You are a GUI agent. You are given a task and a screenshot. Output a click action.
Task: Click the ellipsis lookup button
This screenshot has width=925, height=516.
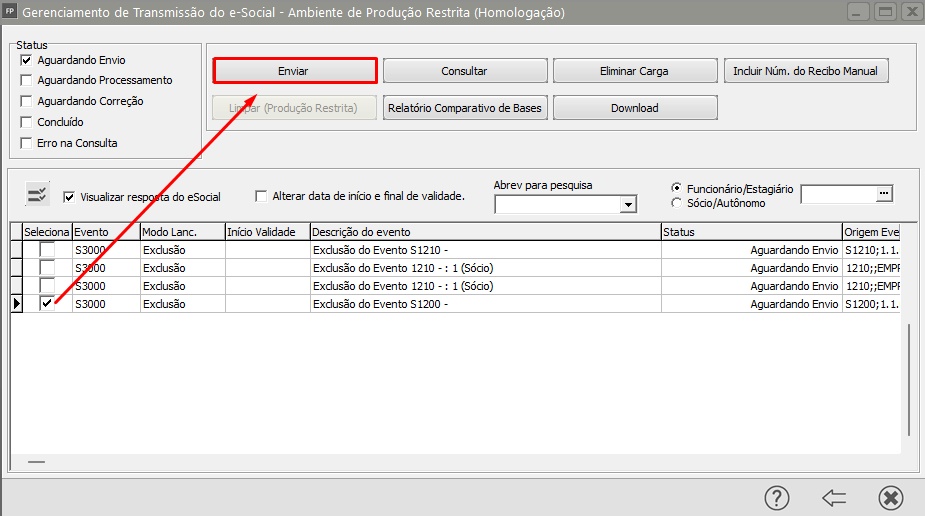click(x=883, y=194)
